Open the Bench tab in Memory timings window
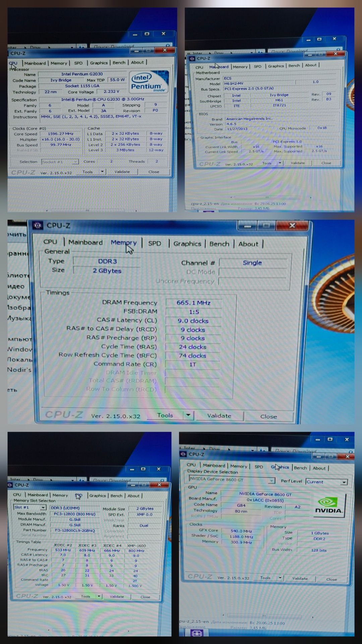This screenshot has height=644, width=362. [x=219, y=244]
